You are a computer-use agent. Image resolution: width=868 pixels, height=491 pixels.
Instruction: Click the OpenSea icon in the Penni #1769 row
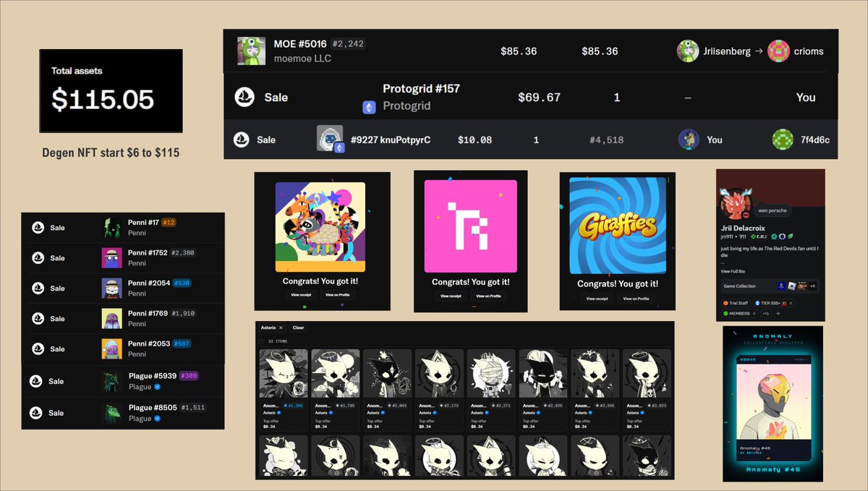(x=38, y=319)
